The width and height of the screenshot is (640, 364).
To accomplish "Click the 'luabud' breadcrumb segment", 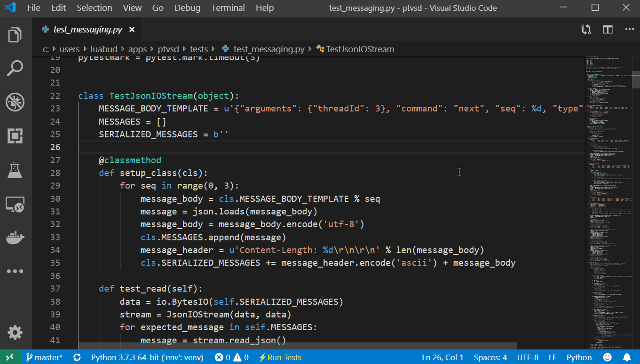I will click(103, 49).
